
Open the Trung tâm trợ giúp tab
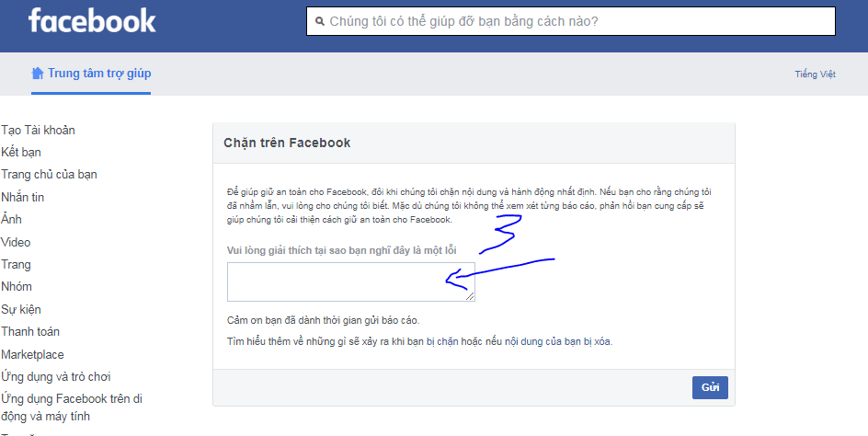point(91,74)
